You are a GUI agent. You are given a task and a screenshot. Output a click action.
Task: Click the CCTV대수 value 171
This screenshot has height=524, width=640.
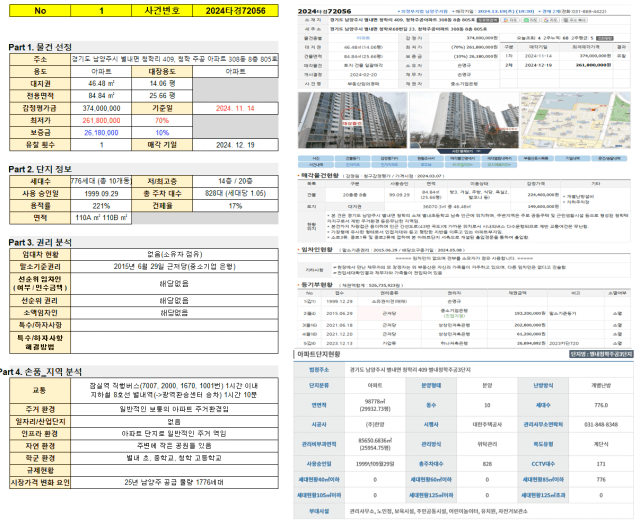coord(601,464)
